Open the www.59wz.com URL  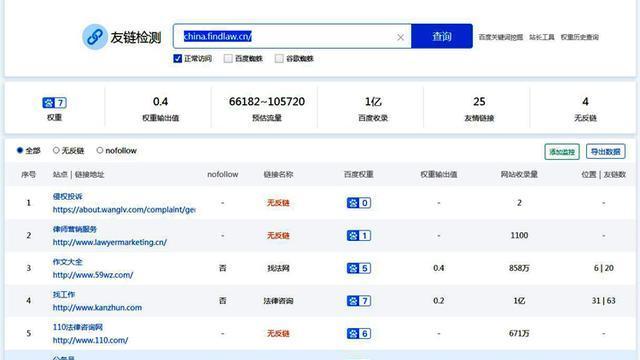click(93, 275)
